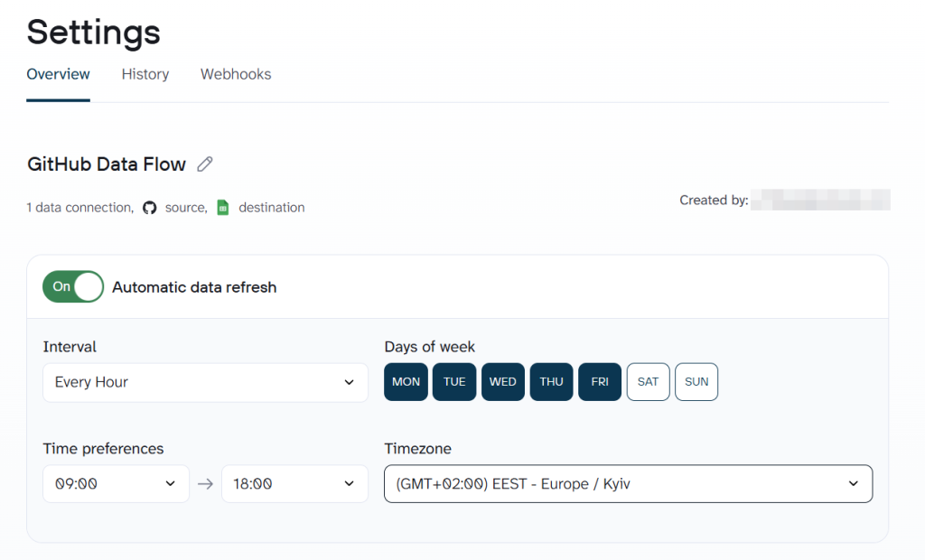This screenshot has width=925, height=560.
Task: Switch to the Webhooks tab
Action: pos(235,74)
